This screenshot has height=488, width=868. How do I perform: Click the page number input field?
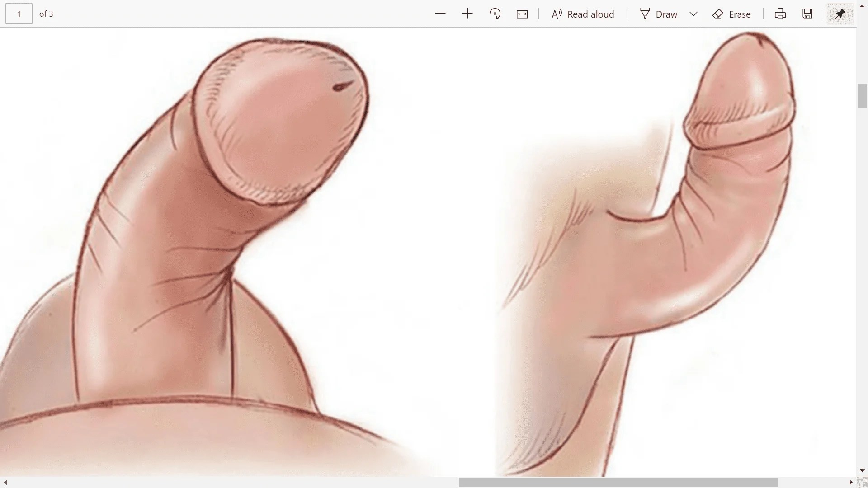click(x=19, y=14)
